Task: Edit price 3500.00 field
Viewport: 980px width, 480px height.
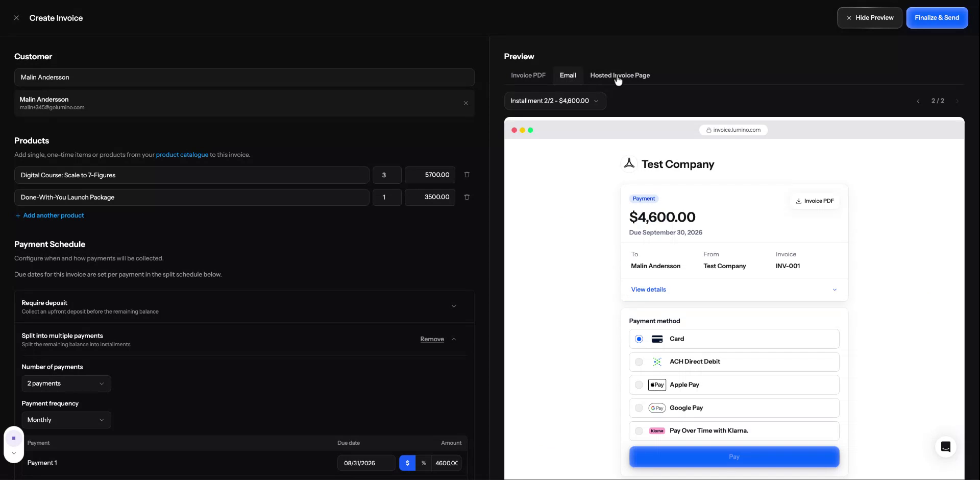Action: click(430, 197)
